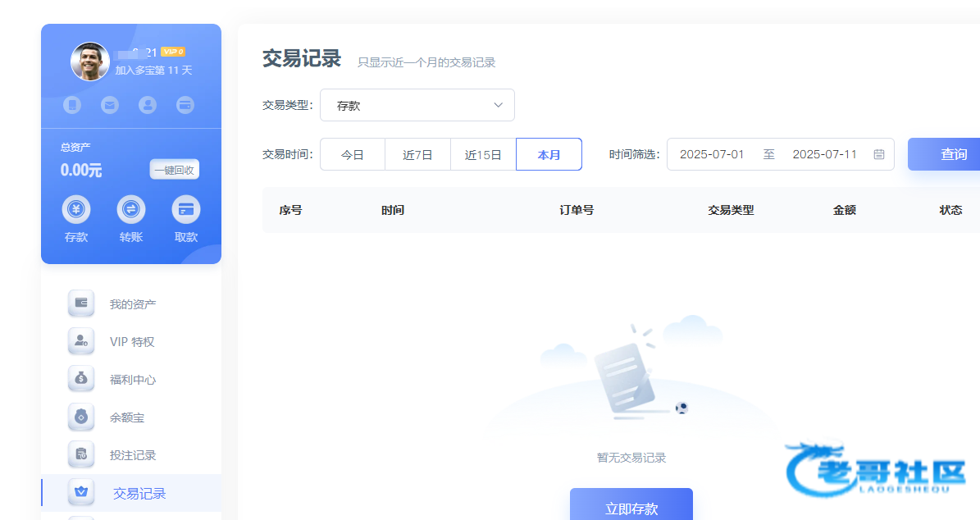Go to 福利中心 in the sidebar

(133, 380)
